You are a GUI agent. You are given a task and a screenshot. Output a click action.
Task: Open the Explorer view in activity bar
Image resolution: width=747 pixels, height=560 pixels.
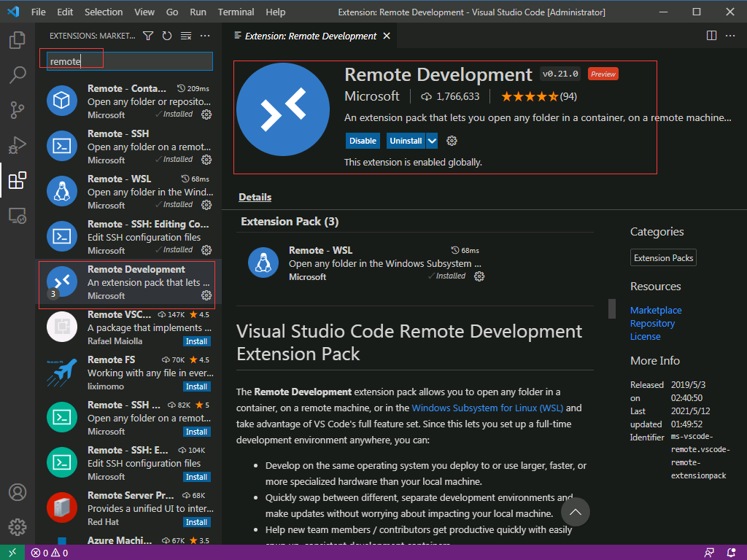(x=18, y=40)
